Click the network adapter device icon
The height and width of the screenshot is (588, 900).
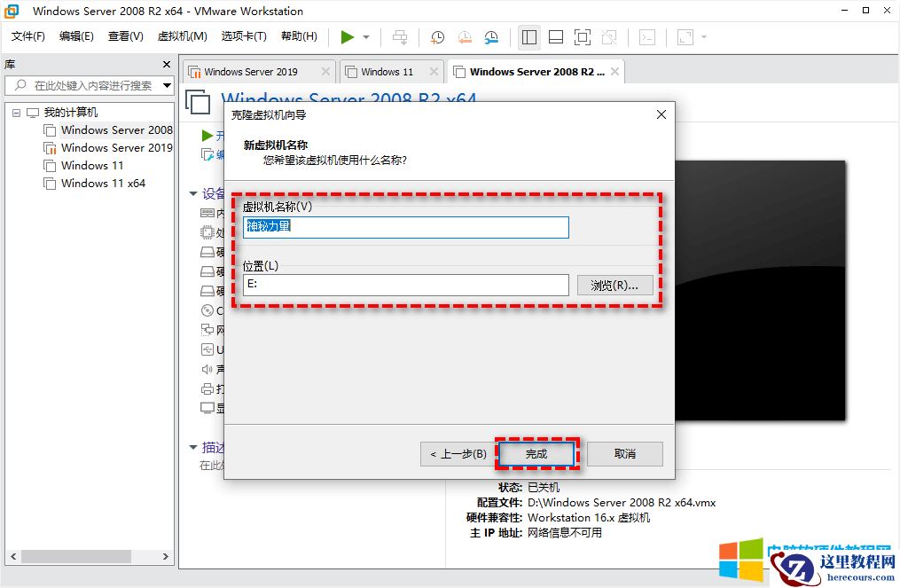[x=207, y=330]
